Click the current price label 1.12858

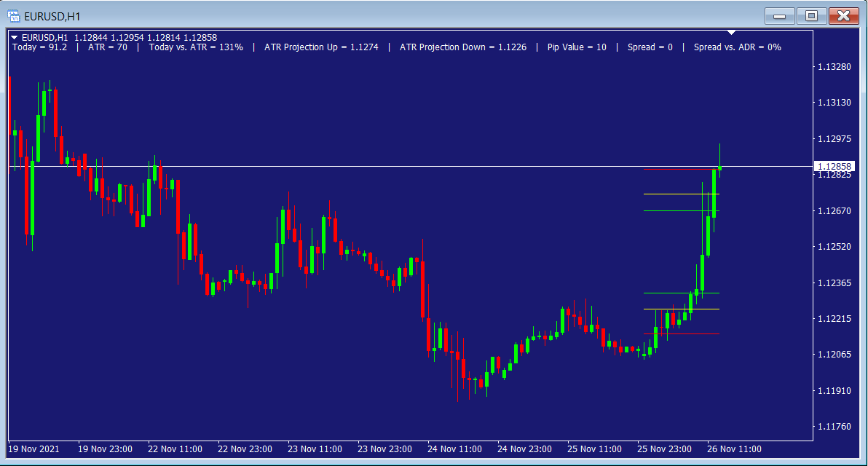(x=835, y=167)
